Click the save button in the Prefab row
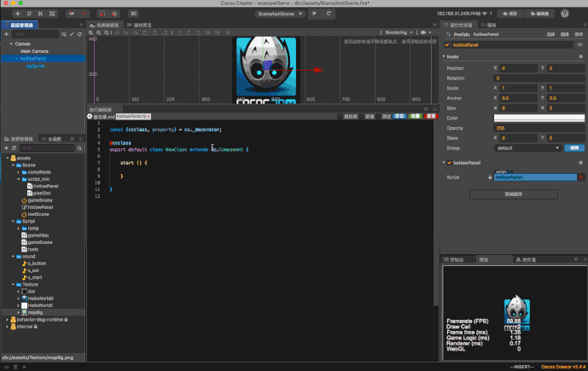This screenshot has width=588, height=371. [579, 34]
